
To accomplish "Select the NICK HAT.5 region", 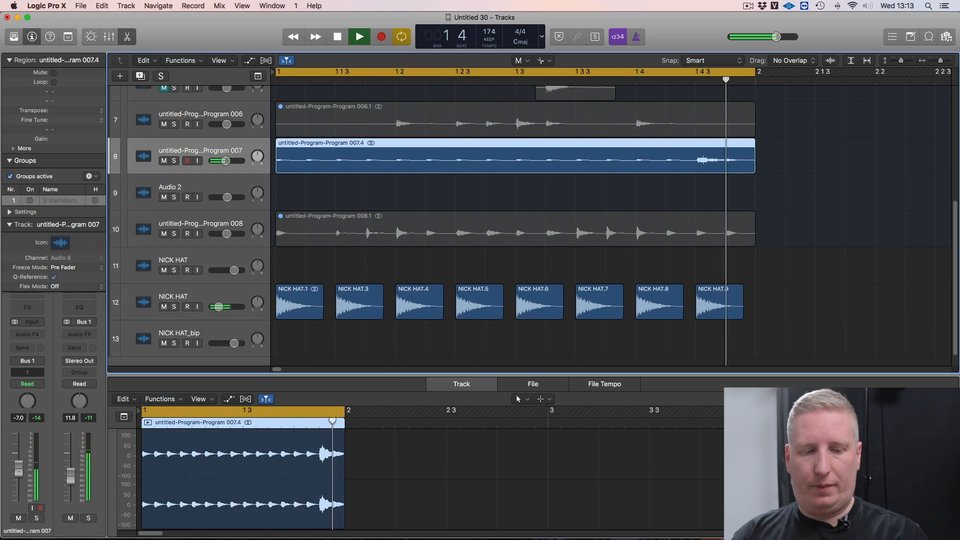I will [479, 302].
